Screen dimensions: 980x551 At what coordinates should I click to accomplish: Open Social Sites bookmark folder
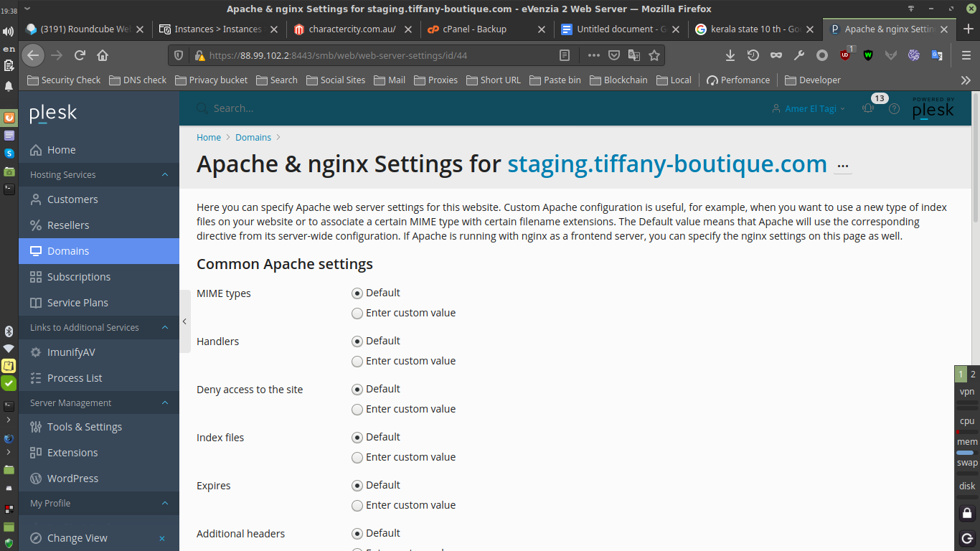336,80
